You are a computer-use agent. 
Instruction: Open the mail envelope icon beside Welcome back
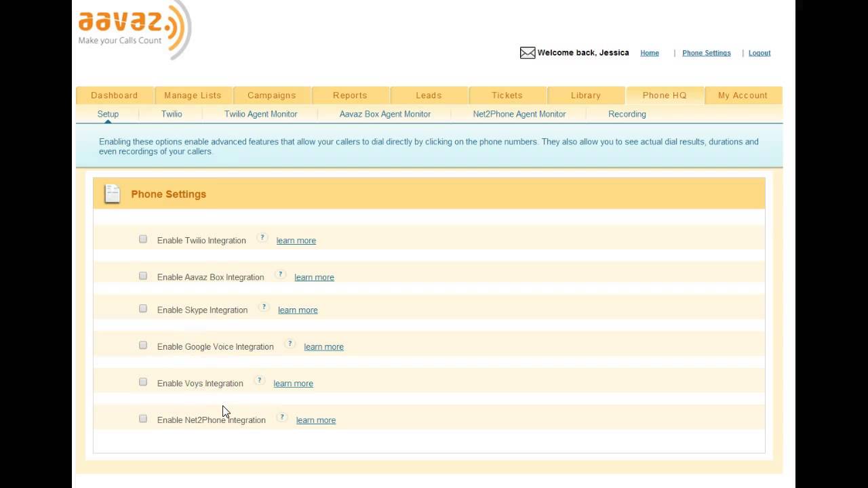528,53
